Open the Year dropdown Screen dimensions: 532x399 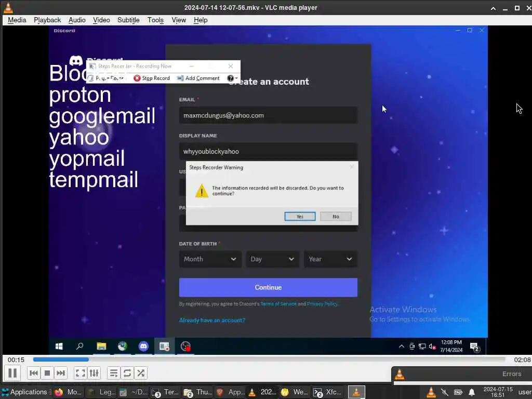(x=330, y=259)
